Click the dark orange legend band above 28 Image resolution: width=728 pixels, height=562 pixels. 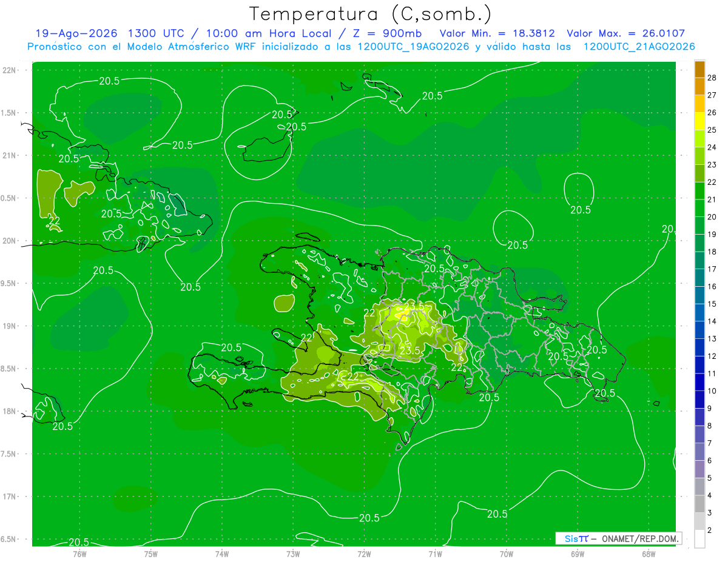click(699, 69)
